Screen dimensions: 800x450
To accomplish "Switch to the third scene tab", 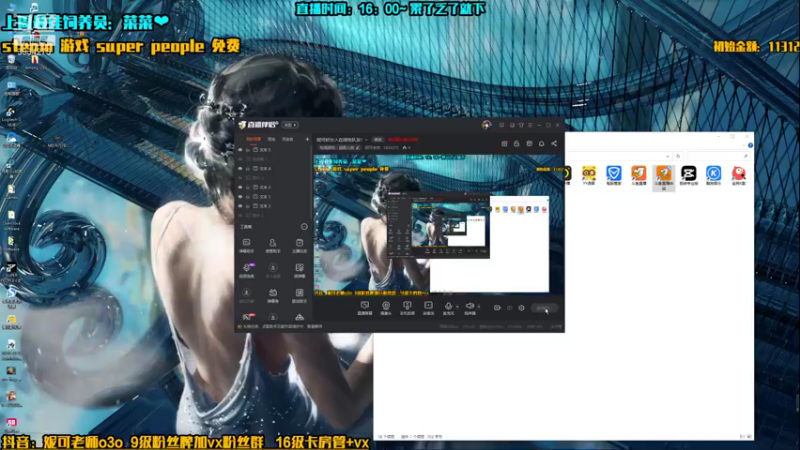I will (288, 139).
